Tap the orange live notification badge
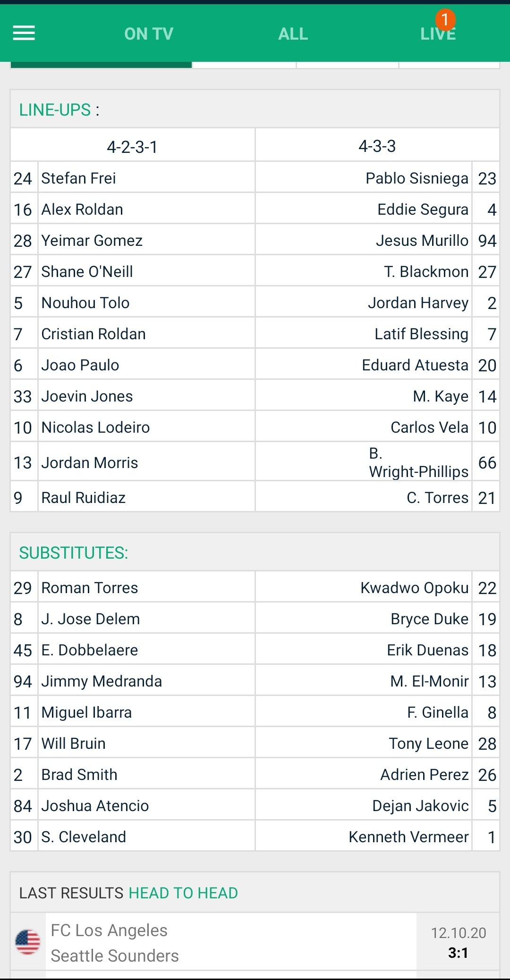Screen dimensions: 510x980 445,19
